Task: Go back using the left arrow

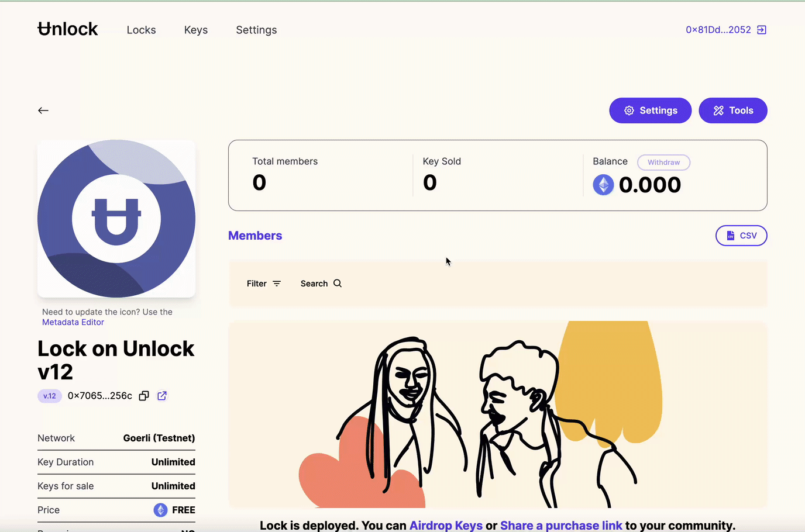Action: pos(43,110)
